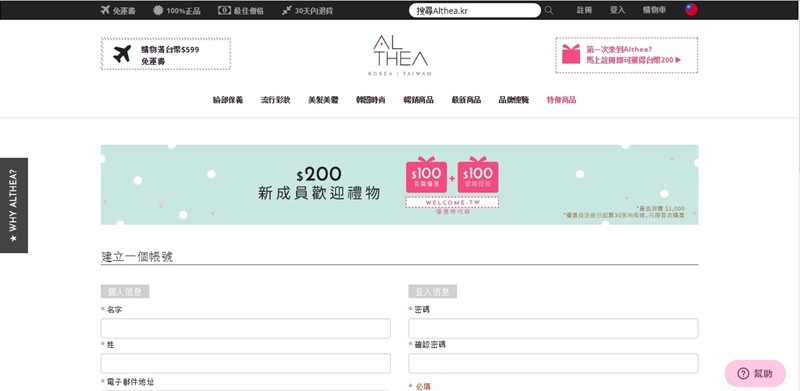800x391 pixels.
Task: Click the WELCOME-TW coupon code box
Action: click(452, 203)
